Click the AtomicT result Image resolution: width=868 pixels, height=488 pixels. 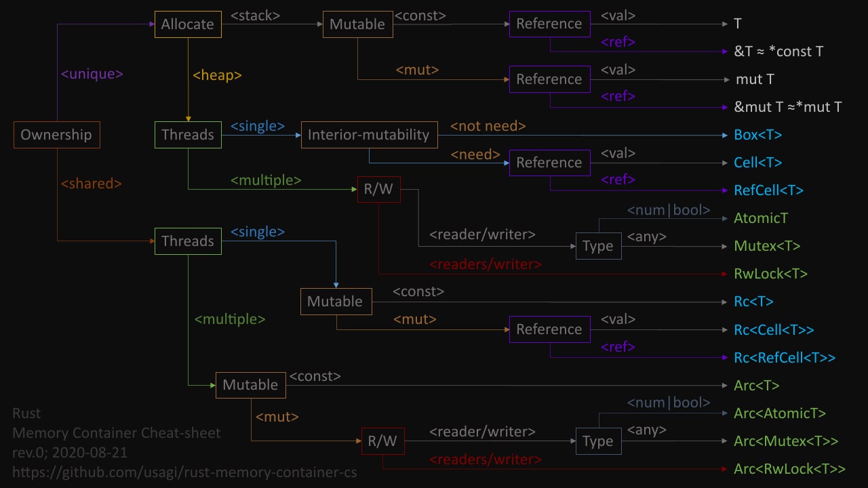[761, 218]
